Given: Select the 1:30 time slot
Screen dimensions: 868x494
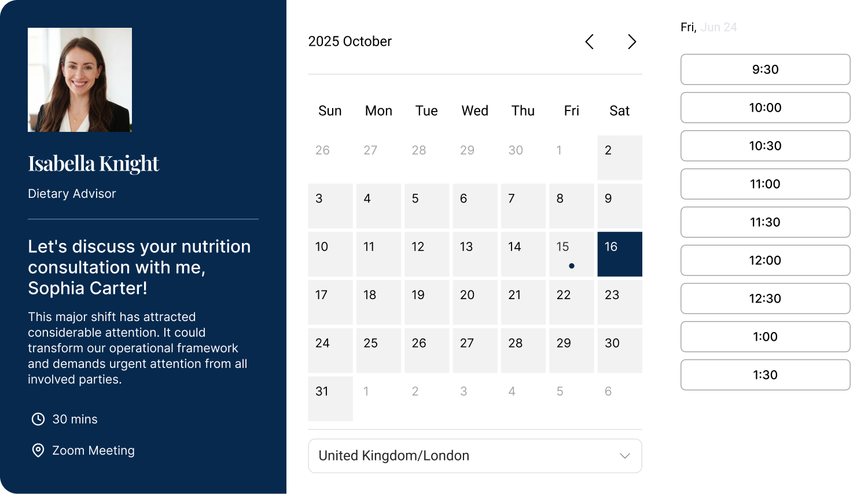Looking at the screenshot, I should 765,375.
